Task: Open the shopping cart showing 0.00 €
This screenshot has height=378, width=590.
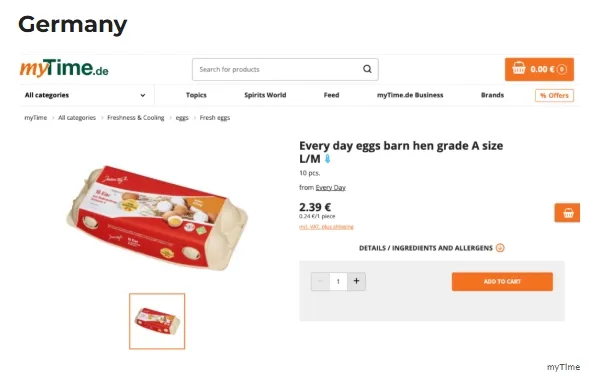Action: [539, 69]
